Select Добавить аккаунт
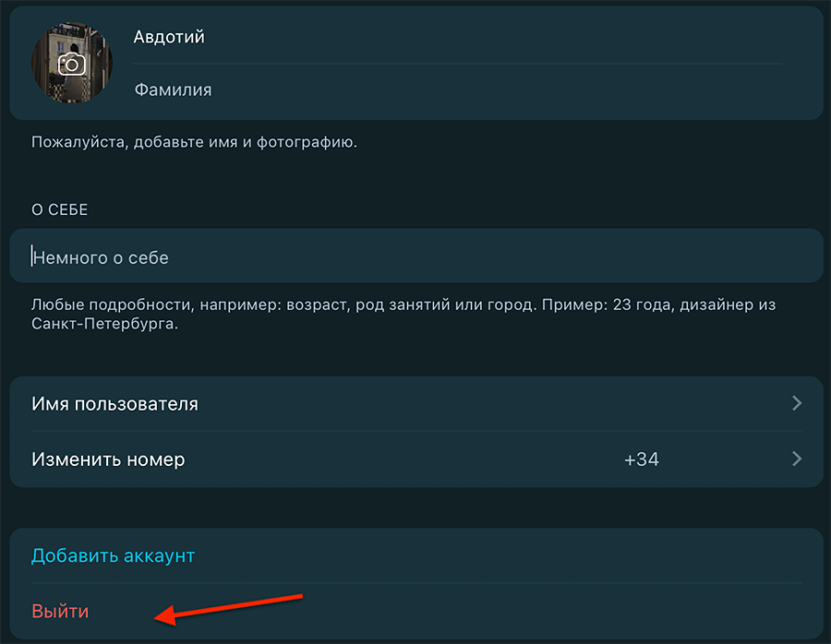This screenshot has height=644, width=831. pos(114,555)
